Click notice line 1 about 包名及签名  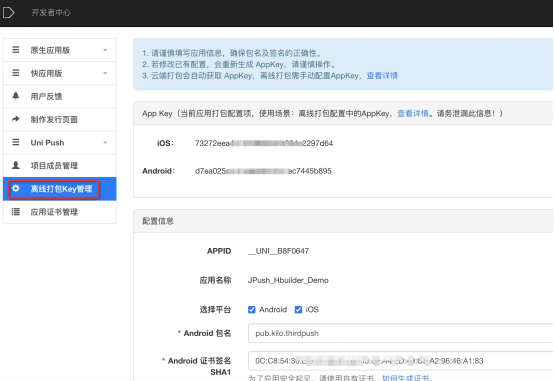(x=232, y=53)
